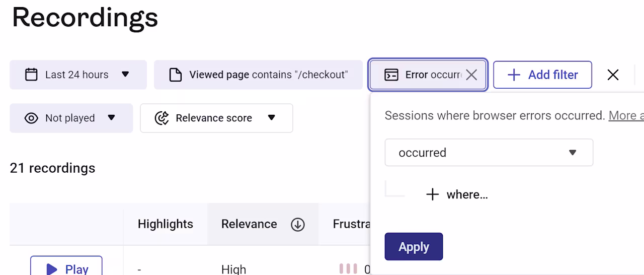This screenshot has height=275, width=644.
Task: Open the Relevance score dropdown
Action: click(x=216, y=118)
